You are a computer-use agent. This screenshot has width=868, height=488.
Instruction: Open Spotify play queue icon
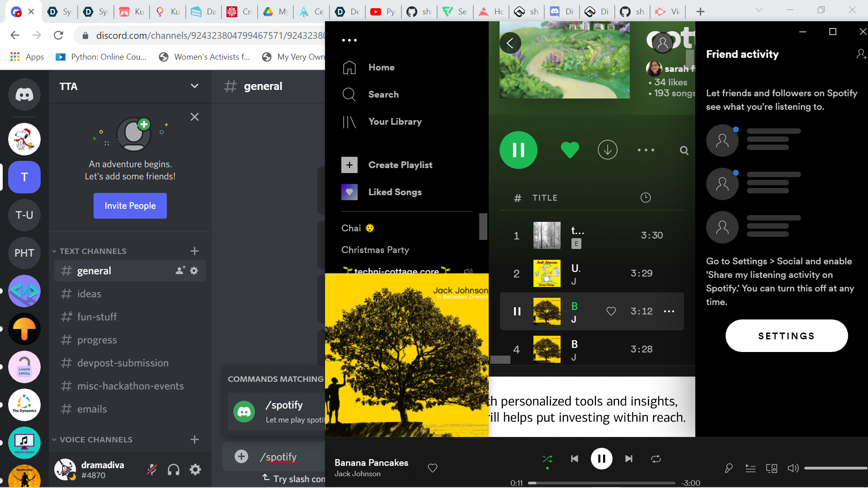coord(750,469)
